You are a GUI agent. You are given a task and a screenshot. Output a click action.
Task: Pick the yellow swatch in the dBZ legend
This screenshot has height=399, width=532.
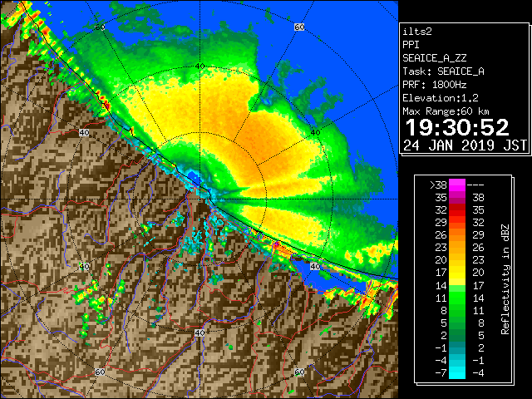tap(457, 273)
